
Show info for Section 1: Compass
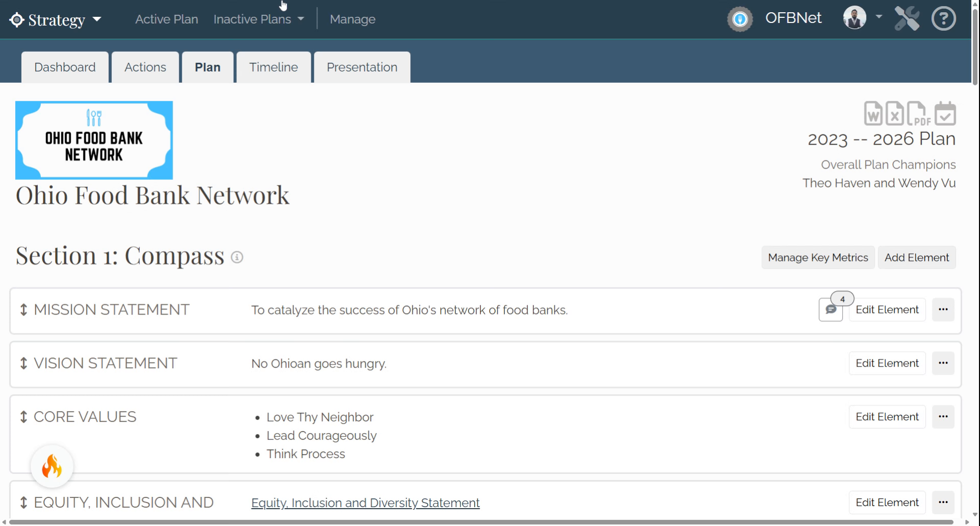tap(237, 257)
